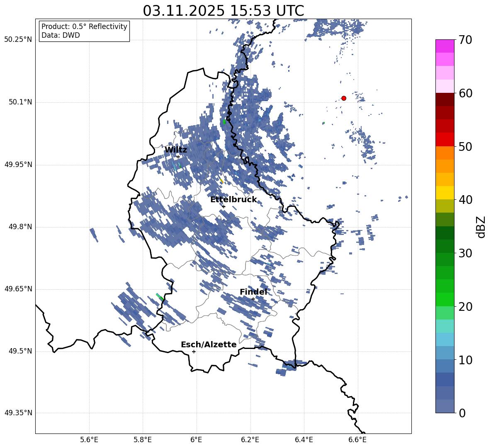Click the 49.65°N latitude label
Screen dimensions: 491x448
18,289
